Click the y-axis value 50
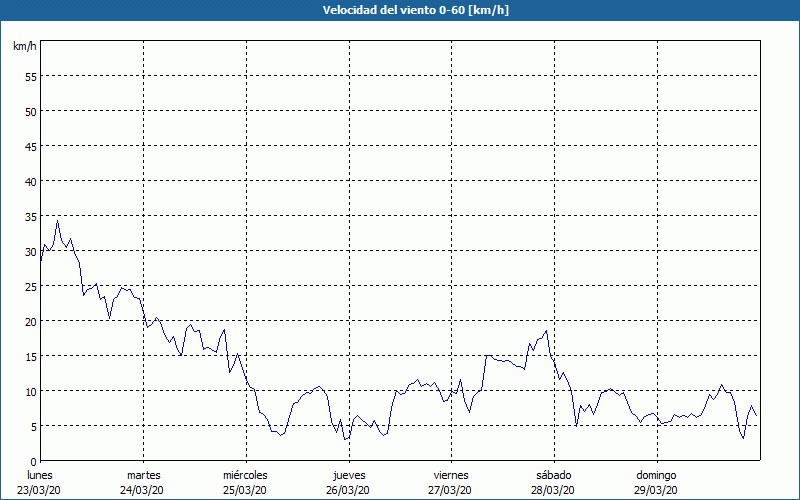The width and height of the screenshot is (800, 500). 31,112
